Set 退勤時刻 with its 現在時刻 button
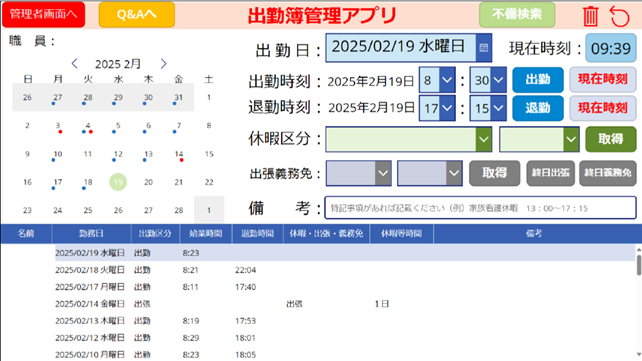 tap(603, 108)
